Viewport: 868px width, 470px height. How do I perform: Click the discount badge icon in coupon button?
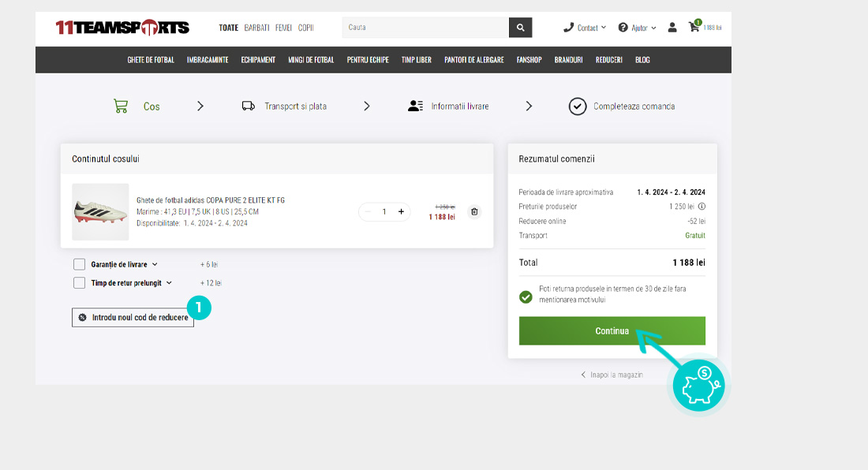click(x=83, y=317)
